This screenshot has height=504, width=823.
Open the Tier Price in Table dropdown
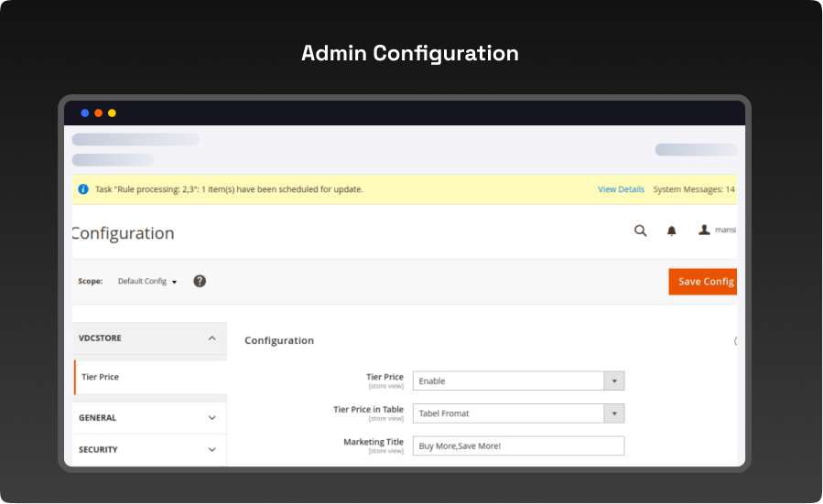coord(518,413)
